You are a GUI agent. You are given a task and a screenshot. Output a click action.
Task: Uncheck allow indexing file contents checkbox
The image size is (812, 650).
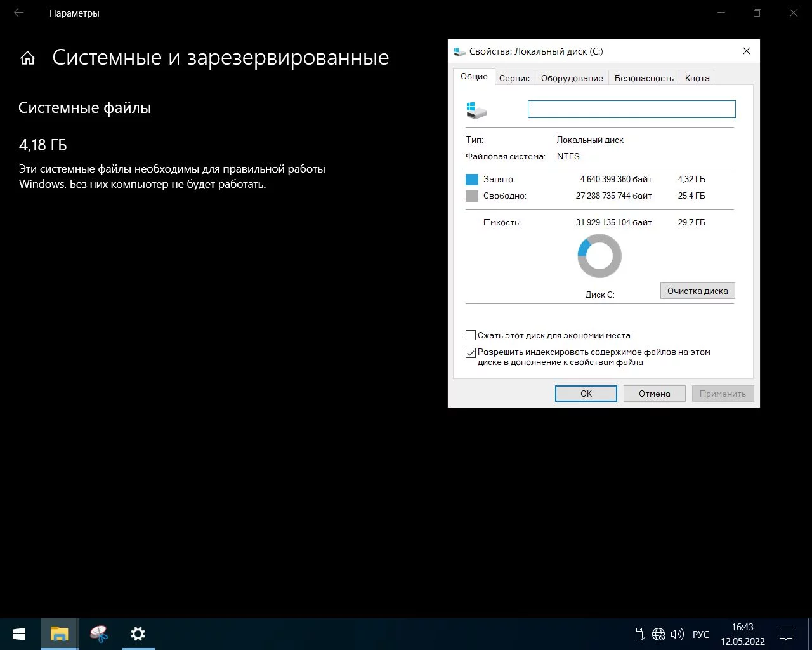coord(471,353)
